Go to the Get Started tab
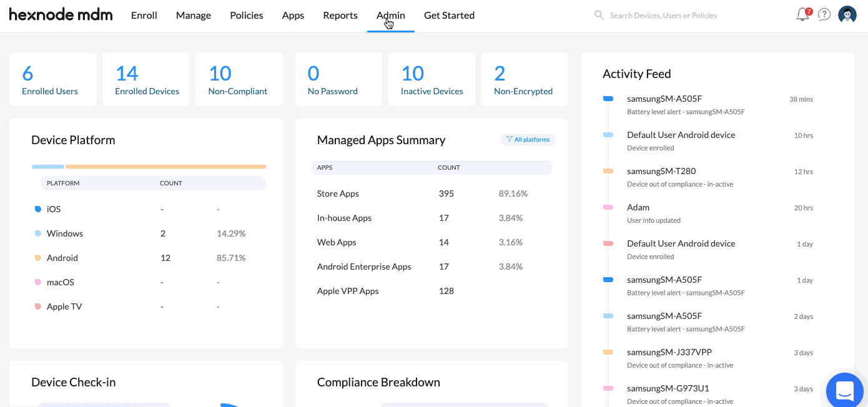The width and height of the screenshot is (868, 407). pyautogui.click(x=449, y=16)
